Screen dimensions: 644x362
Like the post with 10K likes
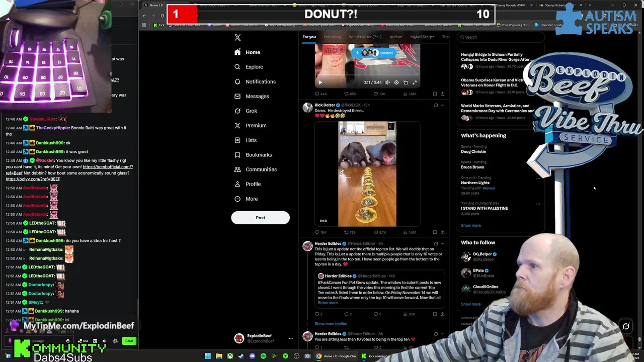[x=380, y=94]
